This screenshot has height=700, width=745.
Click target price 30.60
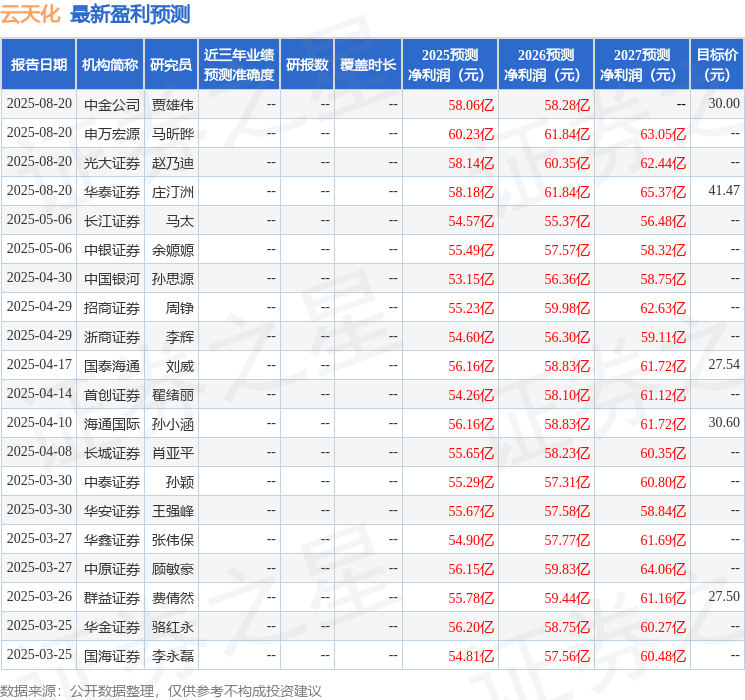(724, 422)
